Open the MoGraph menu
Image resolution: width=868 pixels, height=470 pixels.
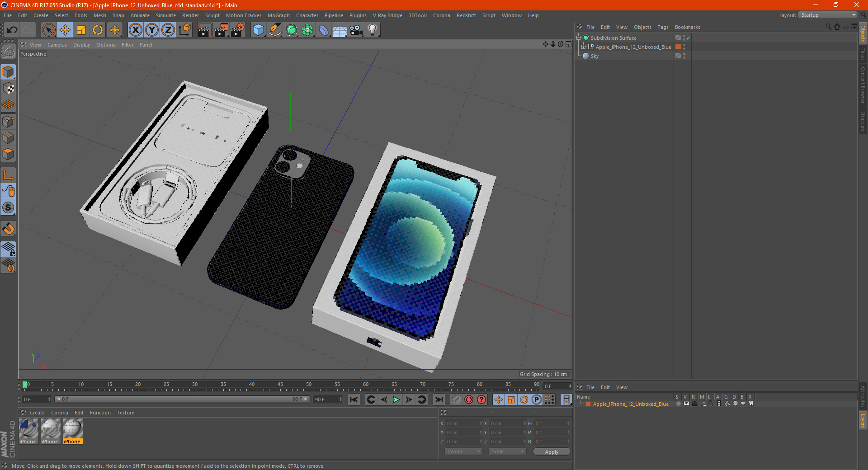278,15
